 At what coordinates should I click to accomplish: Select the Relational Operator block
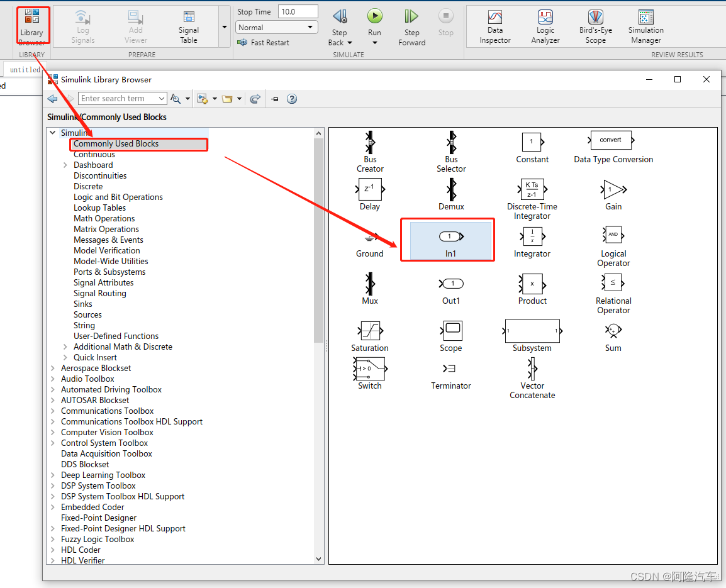[x=613, y=294]
